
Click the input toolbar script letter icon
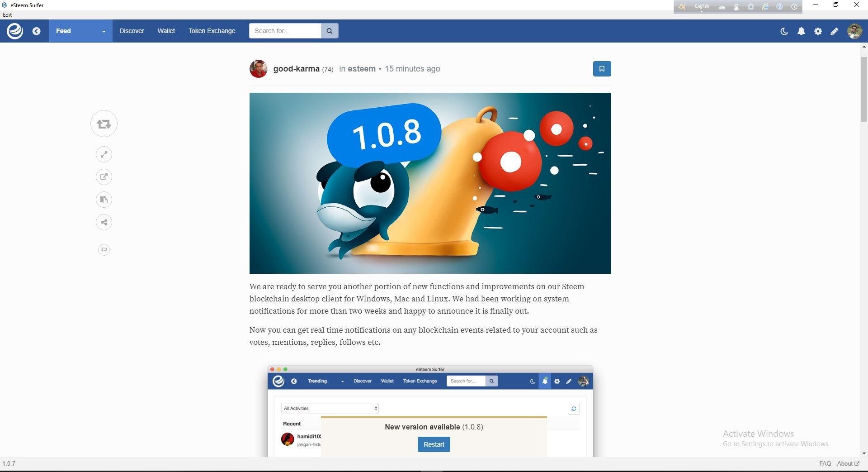point(682,7)
